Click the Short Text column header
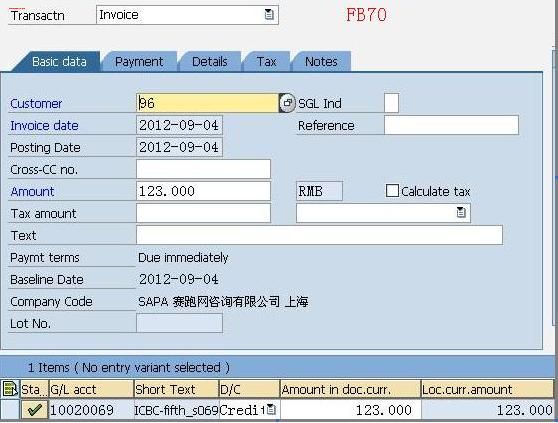558x423 pixels. 176,390
